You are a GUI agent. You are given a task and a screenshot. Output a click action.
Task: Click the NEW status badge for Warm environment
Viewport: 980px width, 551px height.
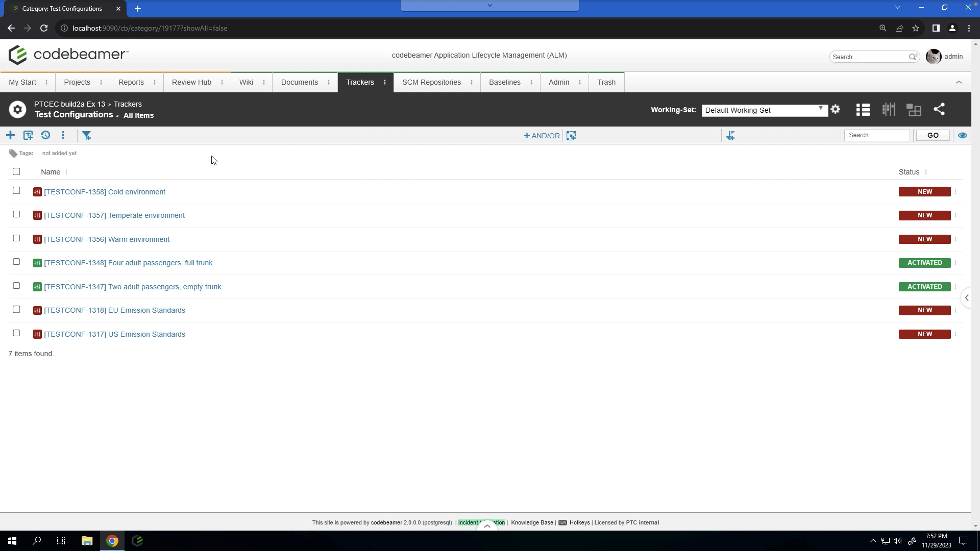925,239
